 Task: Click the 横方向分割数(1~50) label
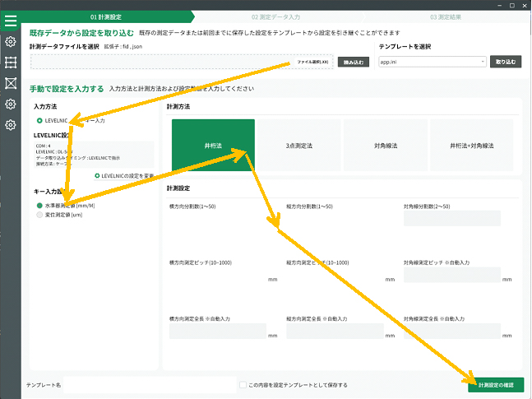[192, 206]
